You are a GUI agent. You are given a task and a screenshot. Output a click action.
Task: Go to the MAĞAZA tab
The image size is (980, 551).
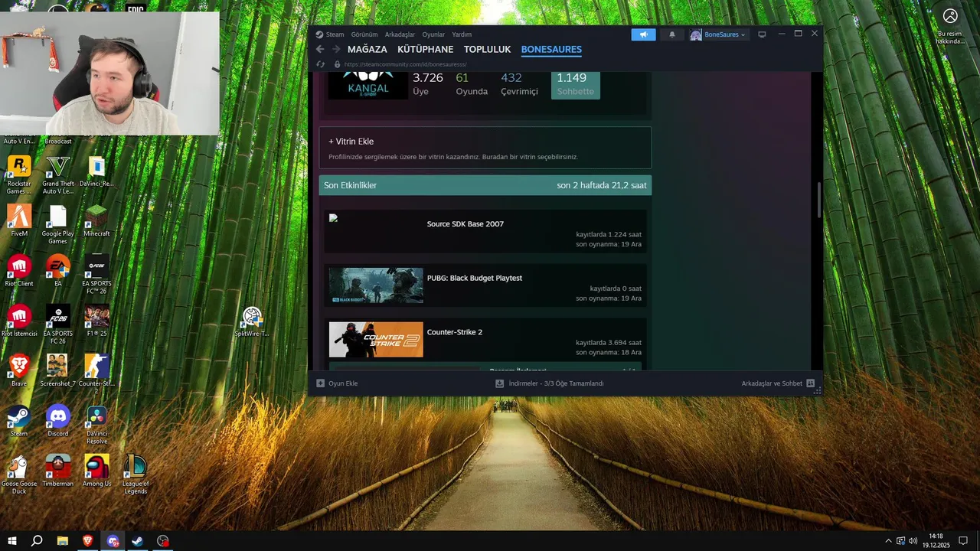tap(367, 50)
